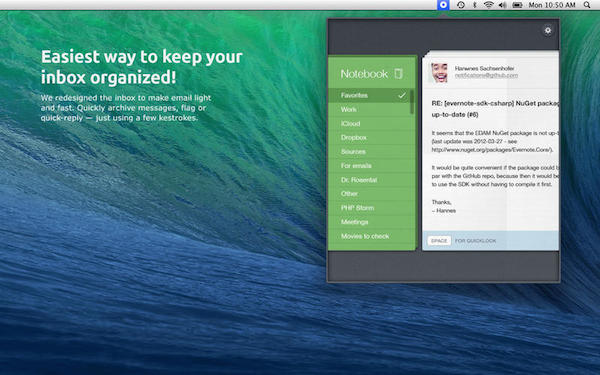Open the Wi-Fi status menu
Image resolution: width=600 pixels, height=375 pixels.
[x=488, y=5]
